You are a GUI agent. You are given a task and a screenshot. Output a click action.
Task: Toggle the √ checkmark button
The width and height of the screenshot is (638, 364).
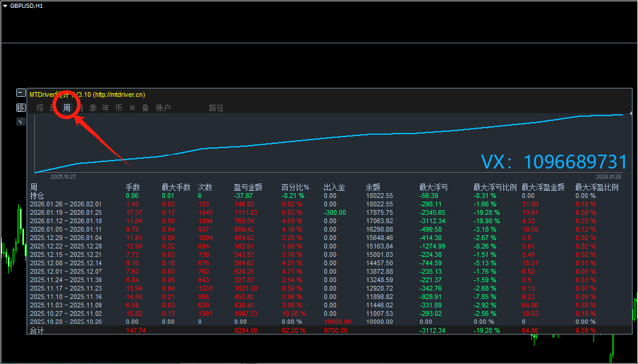21,122
